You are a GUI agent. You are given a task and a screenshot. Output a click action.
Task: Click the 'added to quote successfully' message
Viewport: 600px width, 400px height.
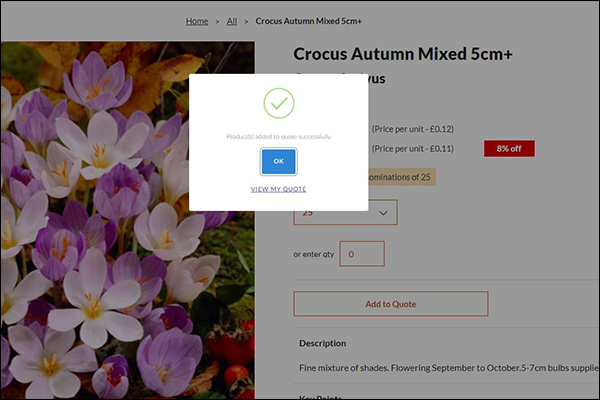pyautogui.click(x=278, y=136)
